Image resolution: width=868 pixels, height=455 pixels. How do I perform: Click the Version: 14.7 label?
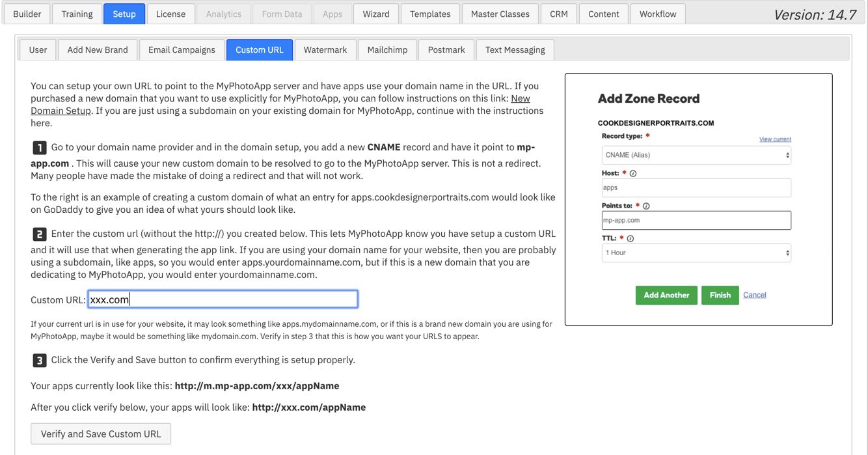tap(814, 14)
